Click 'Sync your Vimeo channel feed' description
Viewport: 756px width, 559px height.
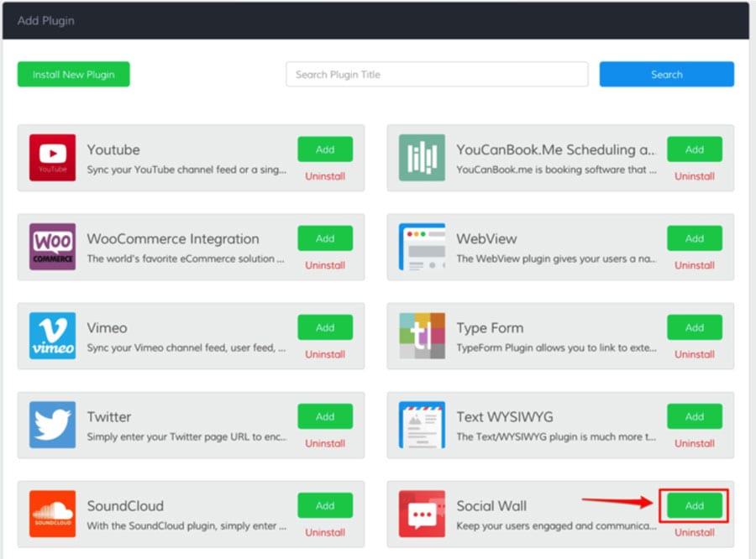(x=186, y=348)
